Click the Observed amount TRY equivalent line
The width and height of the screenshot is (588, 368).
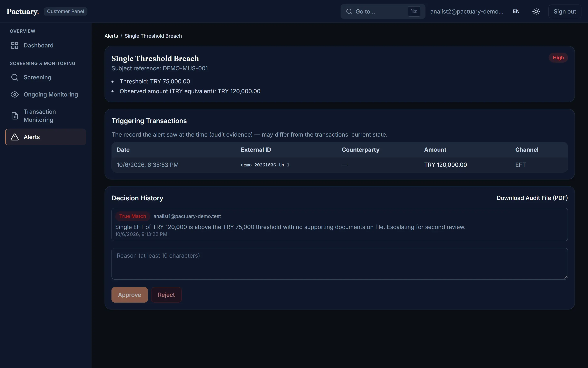pos(190,91)
